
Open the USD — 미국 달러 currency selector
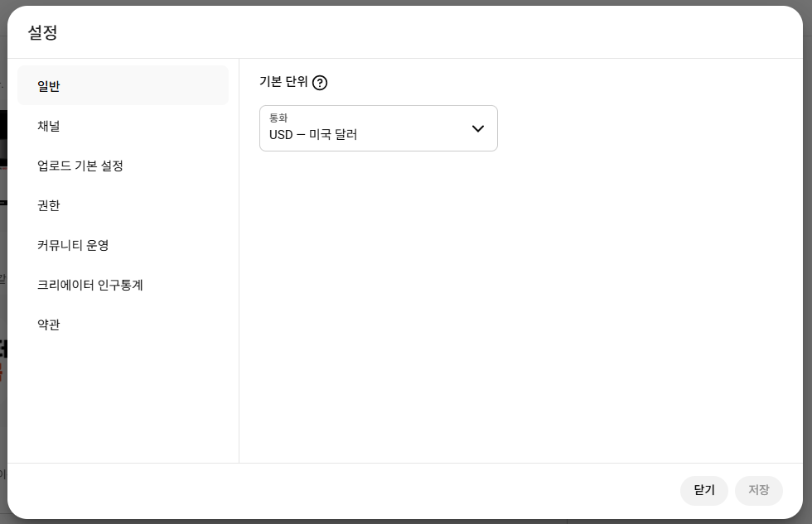365,134
